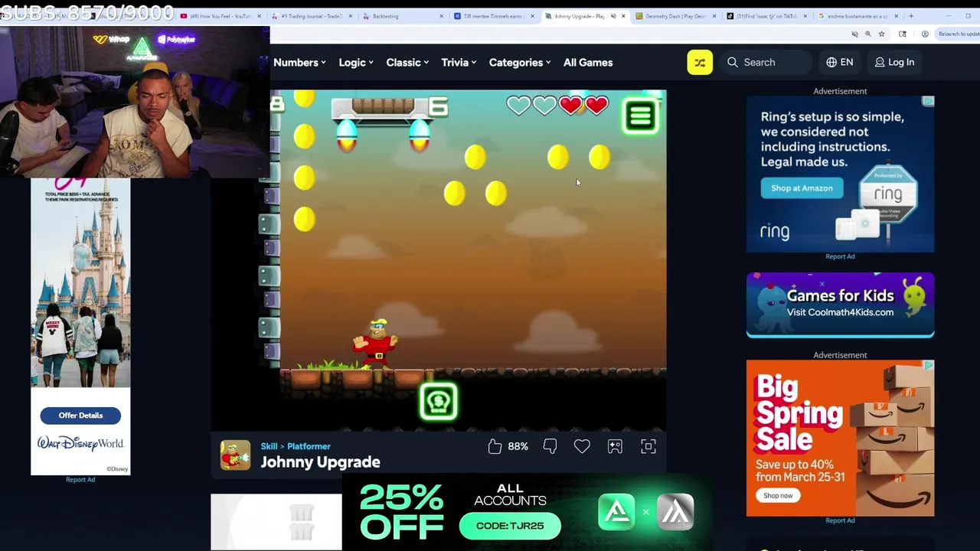The image size is (980, 551).
Task: Switch to the How You Feel YouTube tab
Action: coord(221,16)
